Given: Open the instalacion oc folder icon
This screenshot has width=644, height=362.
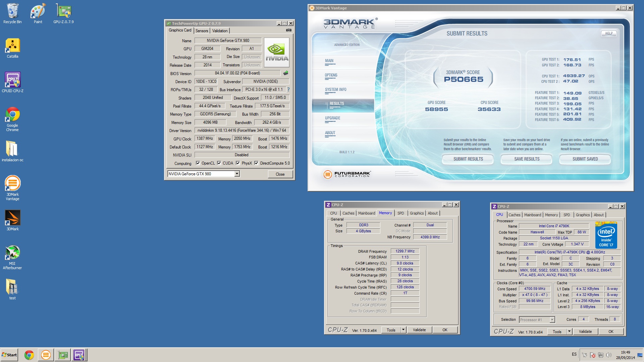Looking at the screenshot, I should [12, 151].
